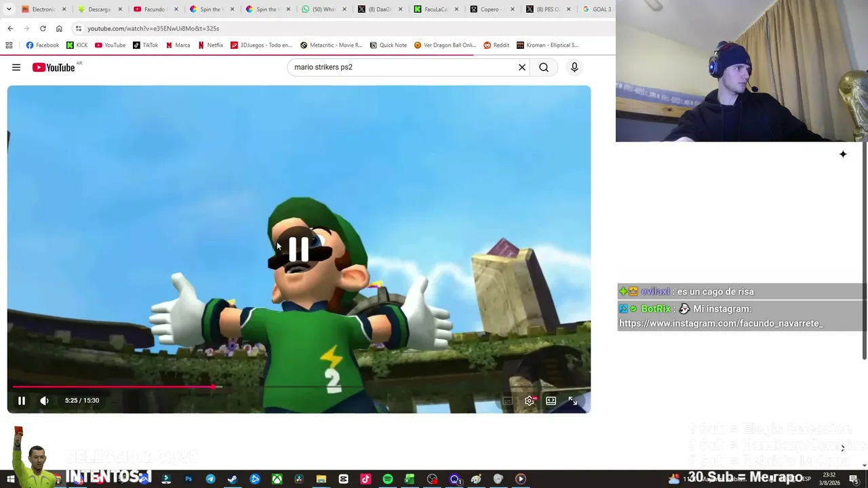
Task: Close the Copero tab
Action: (513, 9)
